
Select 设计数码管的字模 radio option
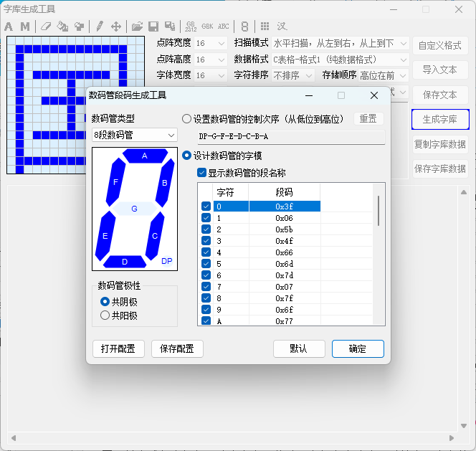(186, 156)
